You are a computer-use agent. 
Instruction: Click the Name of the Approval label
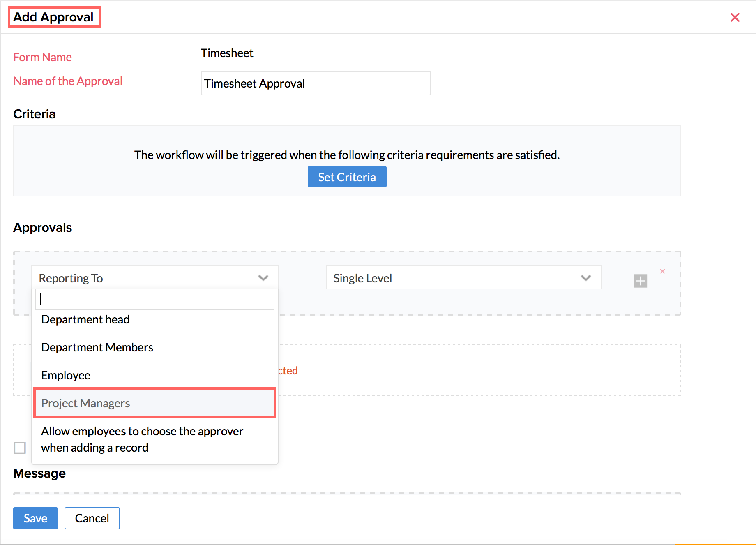[68, 81]
